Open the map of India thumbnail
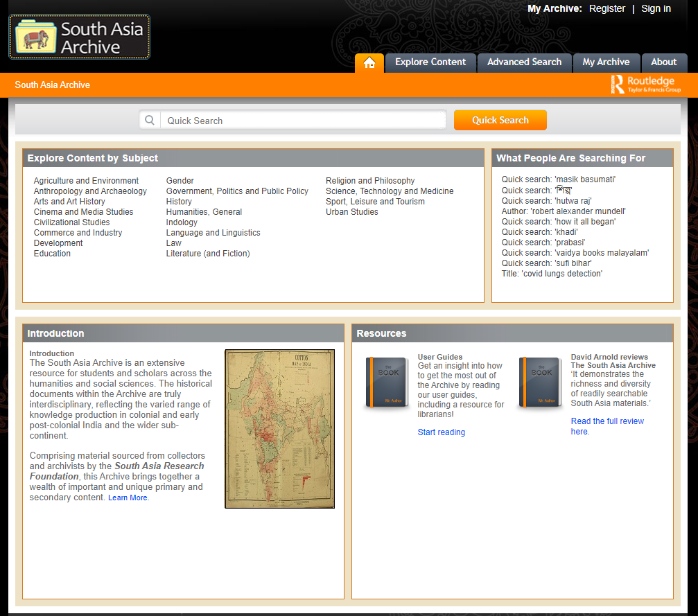 click(x=279, y=428)
